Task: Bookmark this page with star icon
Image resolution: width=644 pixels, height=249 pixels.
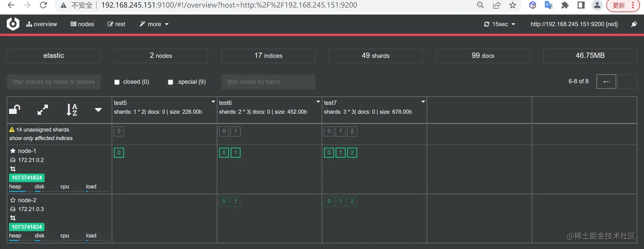Action: pyautogui.click(x=513, y=5)
